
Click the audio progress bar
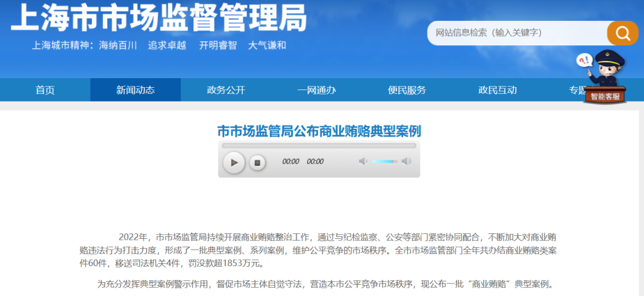pyautogui.click(x=319, y=146)
